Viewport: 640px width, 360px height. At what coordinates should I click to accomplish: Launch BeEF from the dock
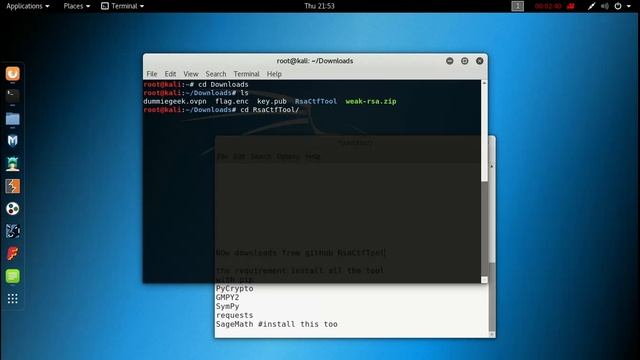13,231
